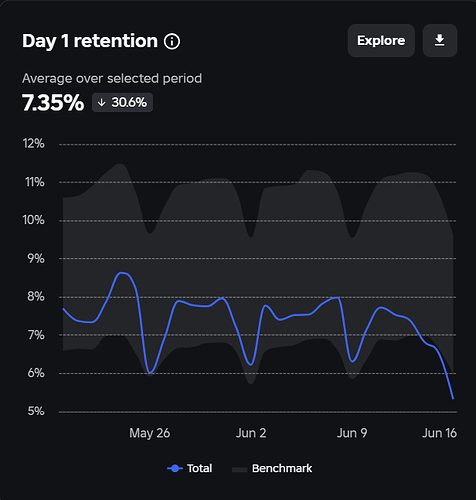Viewport: 476px width, 500px height.
Task: Download the retention chart data
Action: 440,40
